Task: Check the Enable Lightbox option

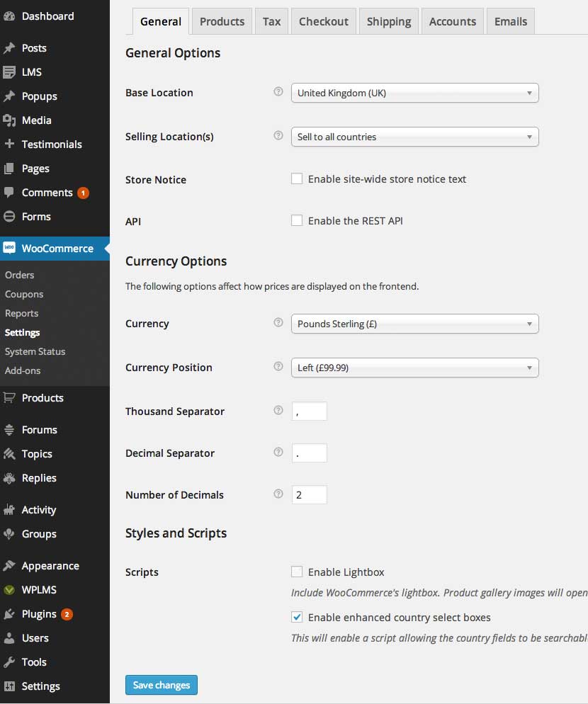Action: 296,572
